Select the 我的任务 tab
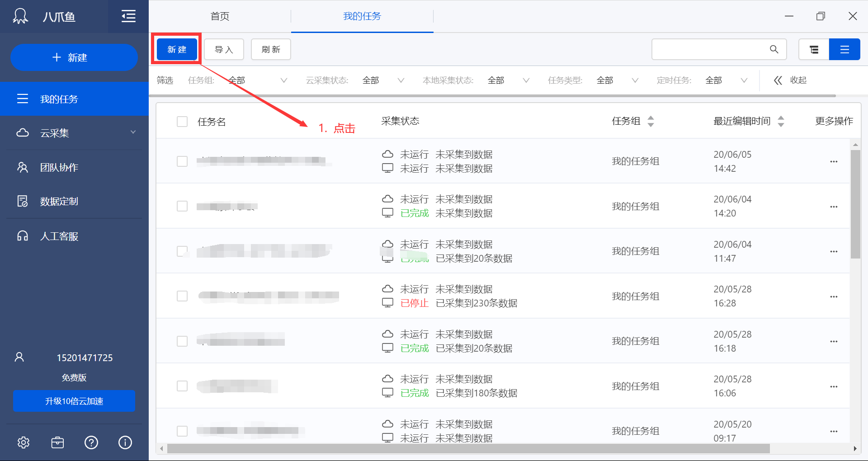 coord(362,16)
